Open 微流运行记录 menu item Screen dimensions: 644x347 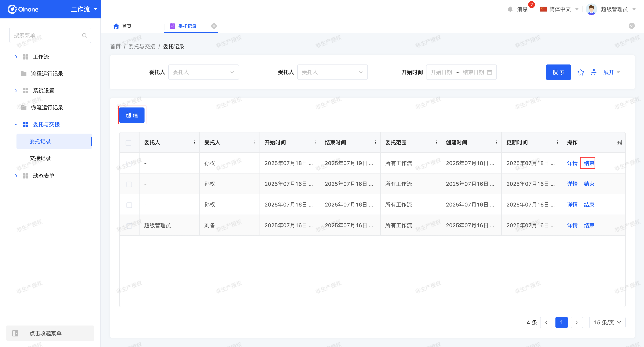(47, 107)
